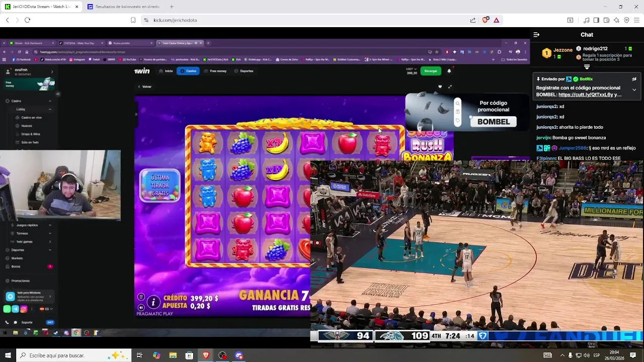Open the tab search icon in the toolbar
The height and width of the screenshot is (362, 644).
(570, 20)
